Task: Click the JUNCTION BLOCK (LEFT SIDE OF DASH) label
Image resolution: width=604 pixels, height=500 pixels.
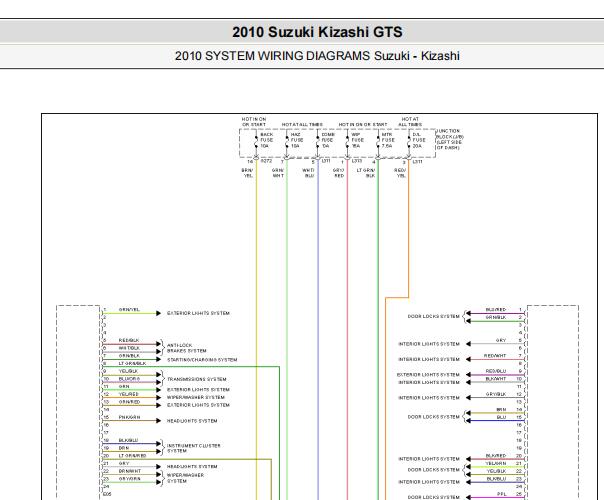Action: tap(450, 139)
